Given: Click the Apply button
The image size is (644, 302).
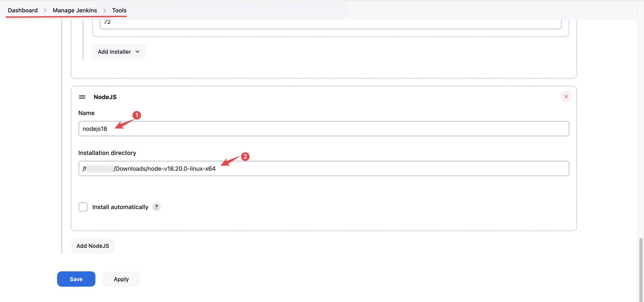Looking at the screenshot, I should coord(121,279).
